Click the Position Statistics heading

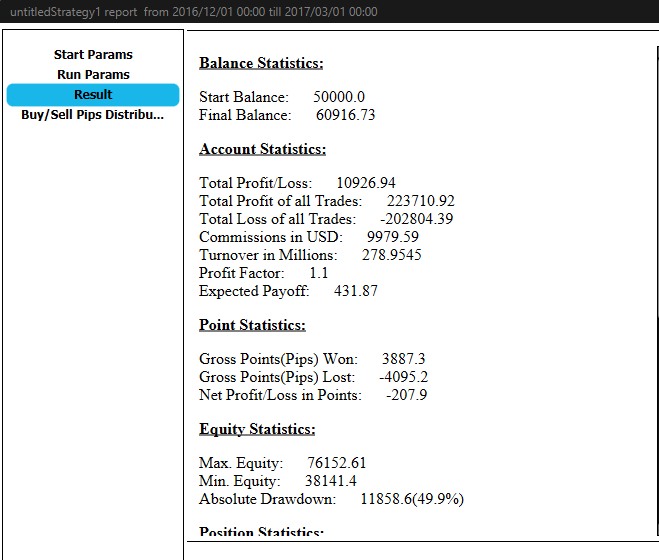point(261,532)
